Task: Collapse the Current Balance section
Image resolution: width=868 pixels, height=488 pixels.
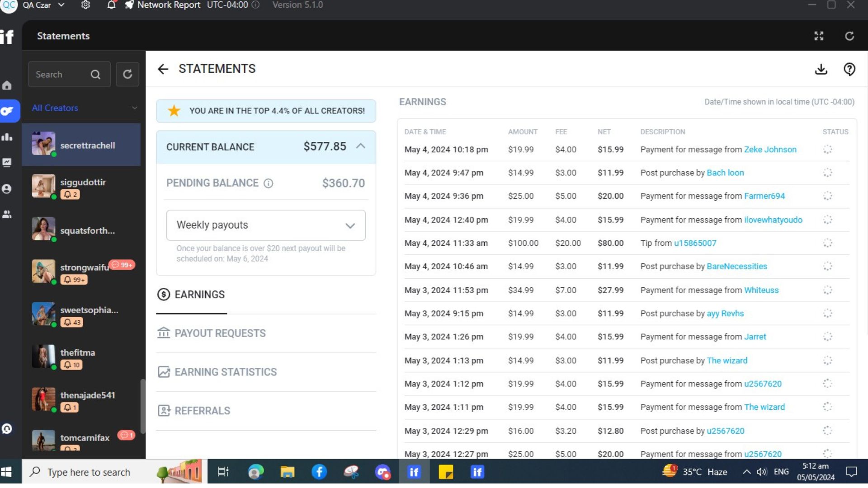Action: click(360, 146)
